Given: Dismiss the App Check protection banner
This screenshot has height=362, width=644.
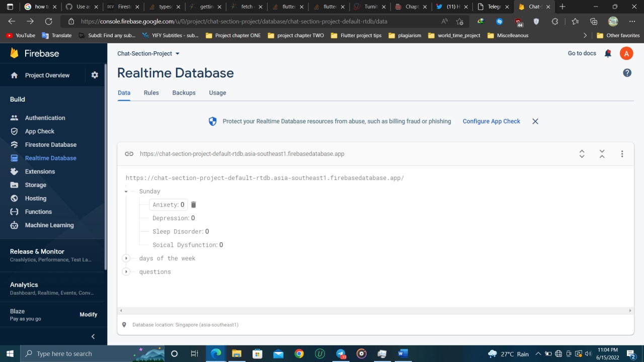Looking at the screenshot, I should pos(535,121).
